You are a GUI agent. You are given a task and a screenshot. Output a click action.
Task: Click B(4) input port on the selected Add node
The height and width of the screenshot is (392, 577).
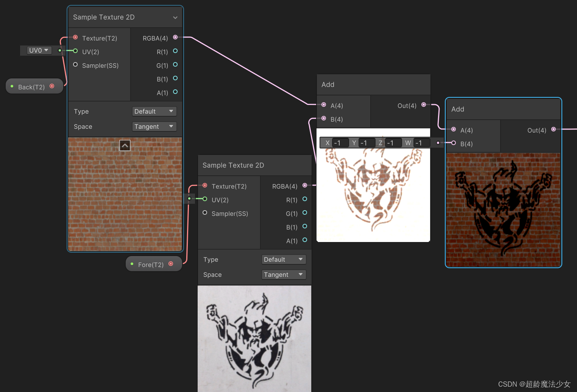point(454,143)
